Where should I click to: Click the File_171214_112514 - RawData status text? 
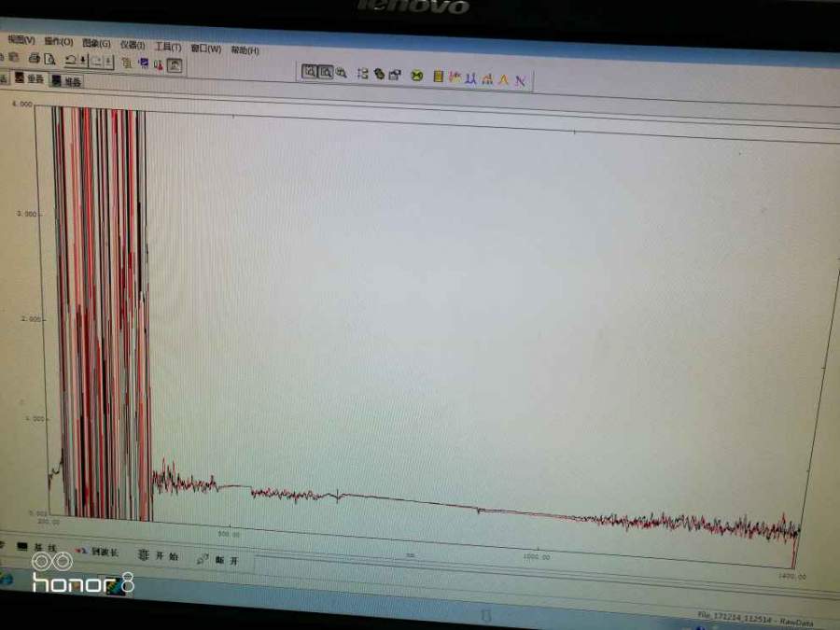(x=755, y=619)
